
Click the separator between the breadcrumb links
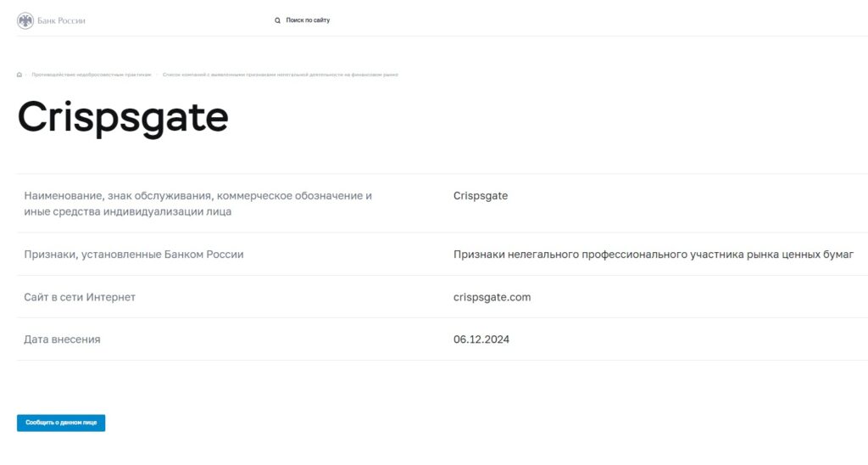(157, 75)
